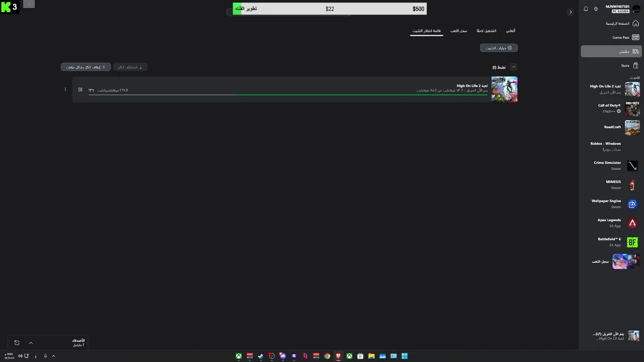Open MIMESIS Steam entry

tap(610, 185)
